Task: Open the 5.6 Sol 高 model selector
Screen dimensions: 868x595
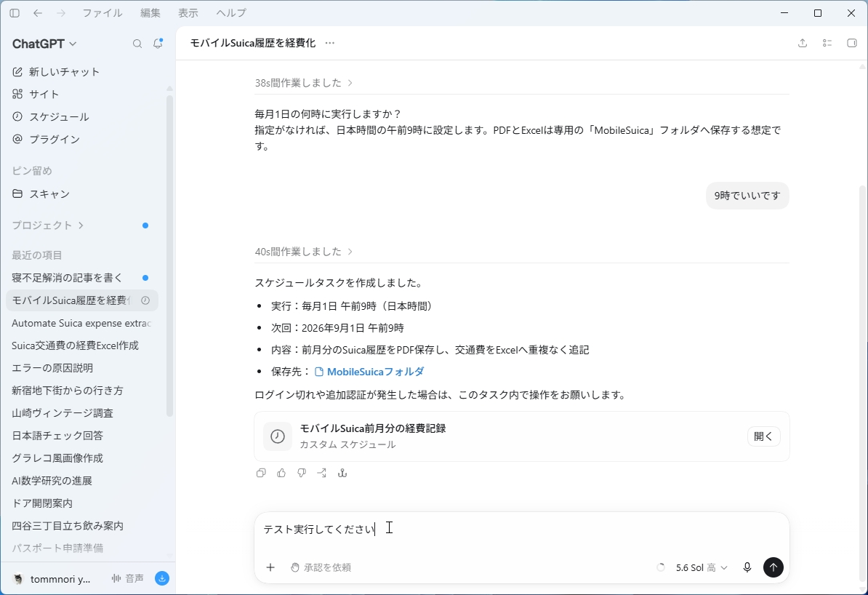Action: [x=702, y=567]
